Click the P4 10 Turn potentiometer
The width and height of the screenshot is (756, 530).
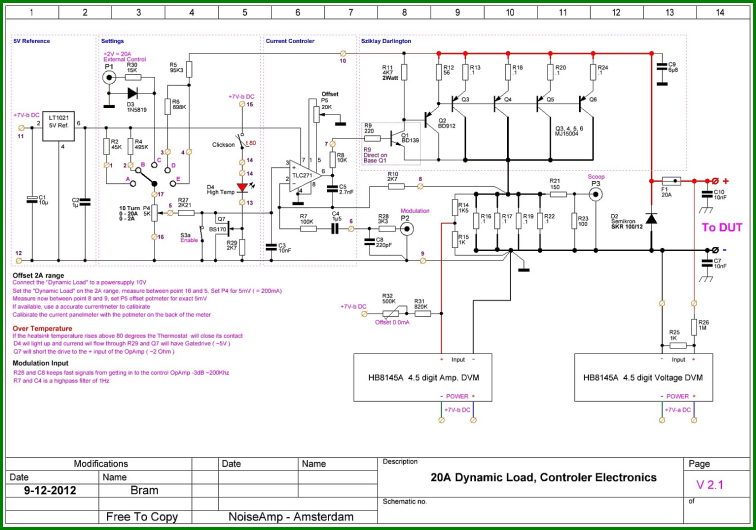[154, 213]
